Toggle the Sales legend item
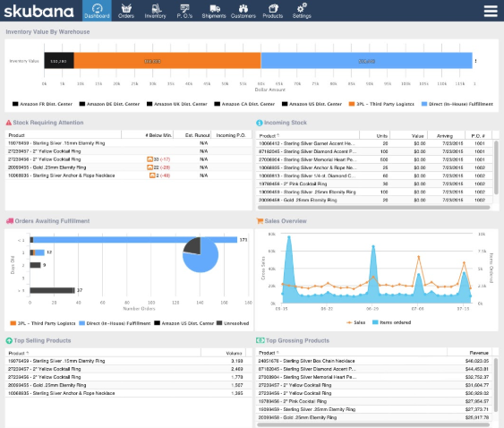 [355, 322]
